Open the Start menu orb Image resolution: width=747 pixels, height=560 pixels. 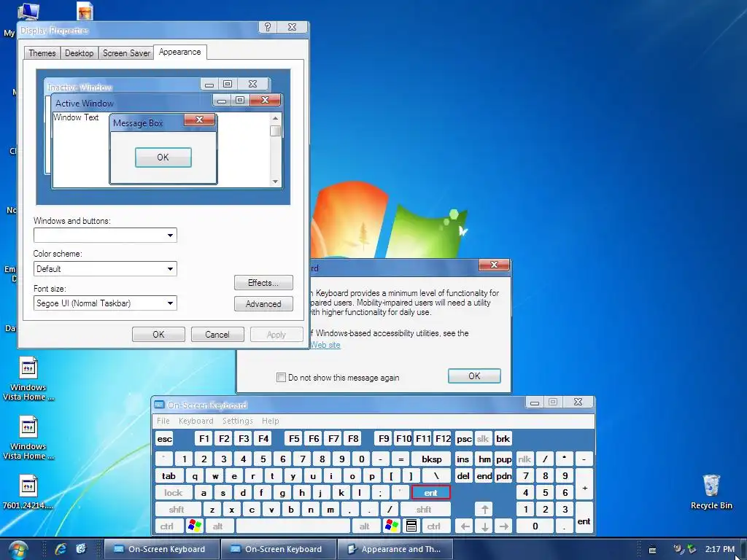[x=18, y=550]
